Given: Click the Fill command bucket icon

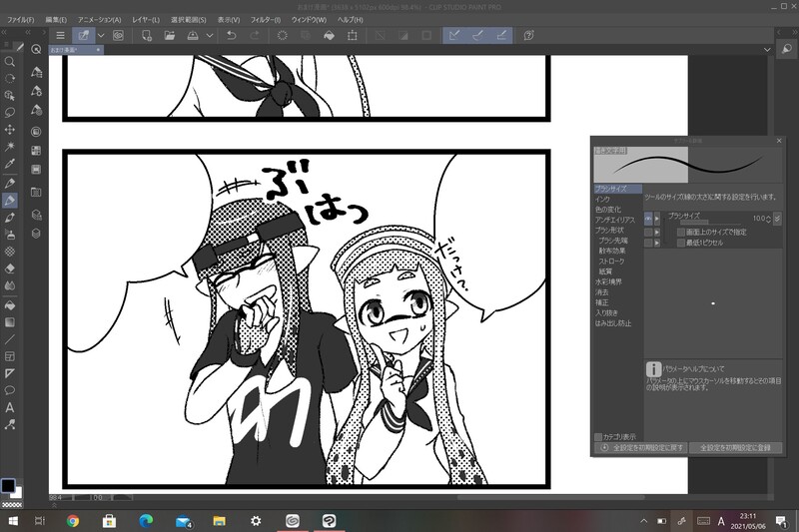Looking at the screenshot, I should pos(330,35).
